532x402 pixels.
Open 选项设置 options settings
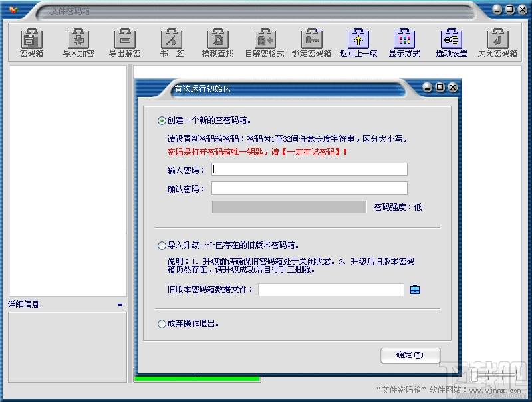click(x=452, y=43)
